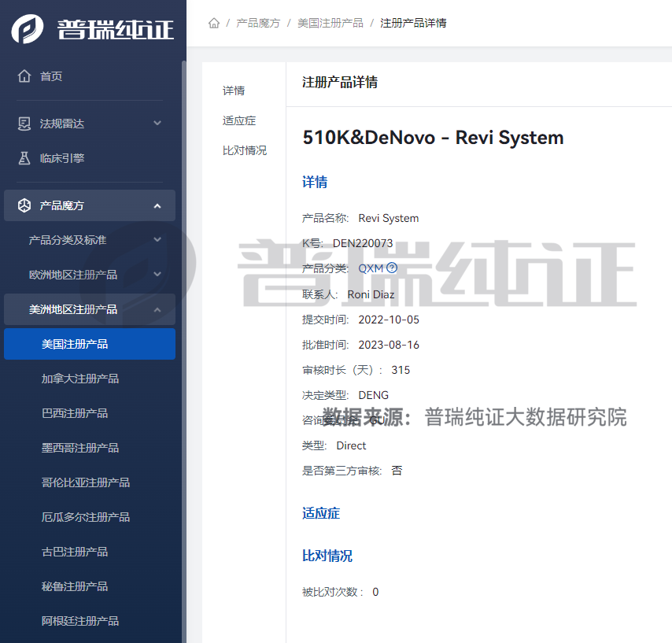This screenshot has height=643, width=672.
Task: Jump to the 比对情况 anchor tab
Action: pos(245,150)
